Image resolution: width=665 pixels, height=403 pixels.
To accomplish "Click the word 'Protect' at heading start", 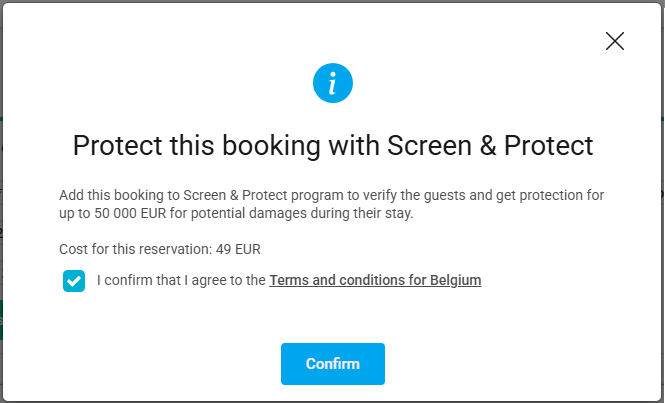I will pyautogui.click(x=117, y=146).
